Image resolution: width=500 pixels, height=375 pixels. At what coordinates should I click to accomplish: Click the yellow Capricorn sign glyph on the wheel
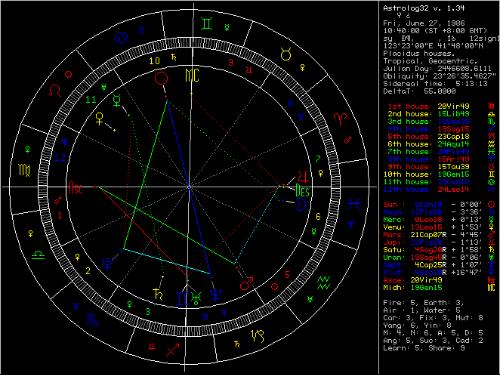(258, 336)
